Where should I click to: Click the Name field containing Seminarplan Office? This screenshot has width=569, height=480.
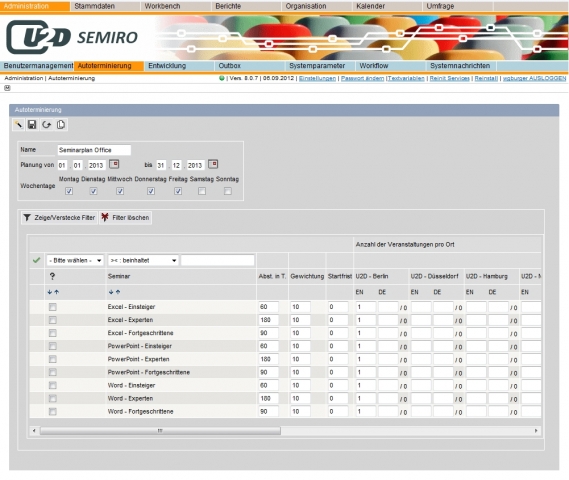(94, 150)
